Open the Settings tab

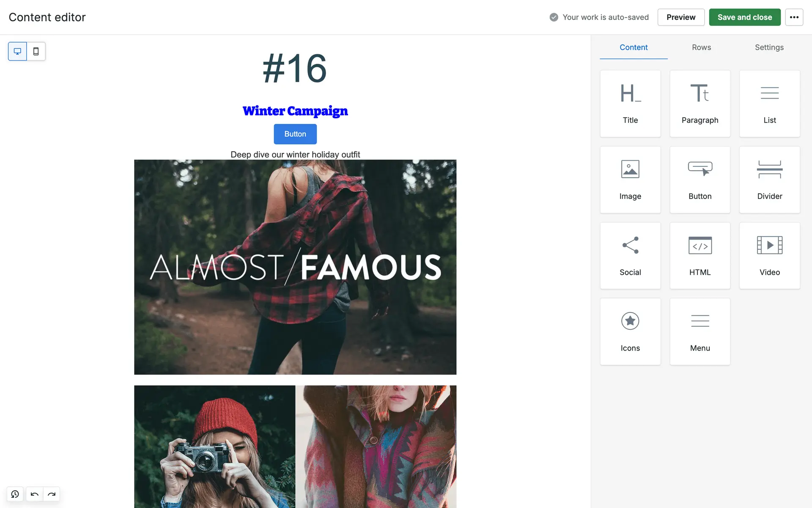[769, 47]
